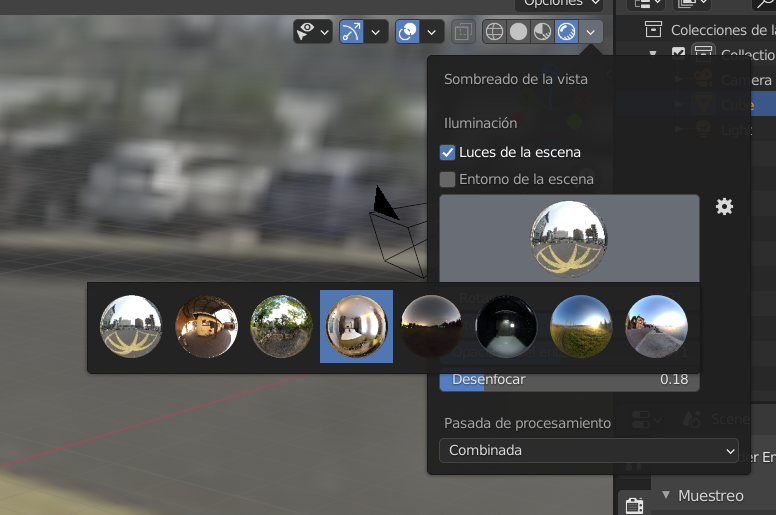Viewport: 776px width, 515px height.
Task: Click the camera object in the viewport
Action: (397, 233)
